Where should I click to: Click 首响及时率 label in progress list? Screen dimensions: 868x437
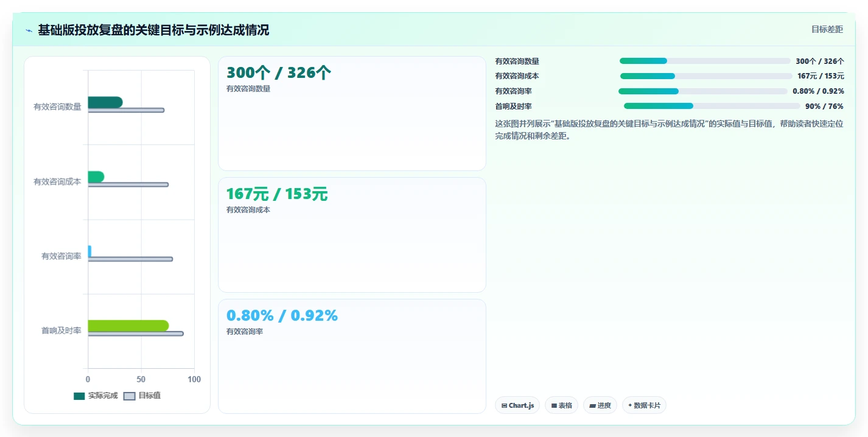(x=514, y=107)
